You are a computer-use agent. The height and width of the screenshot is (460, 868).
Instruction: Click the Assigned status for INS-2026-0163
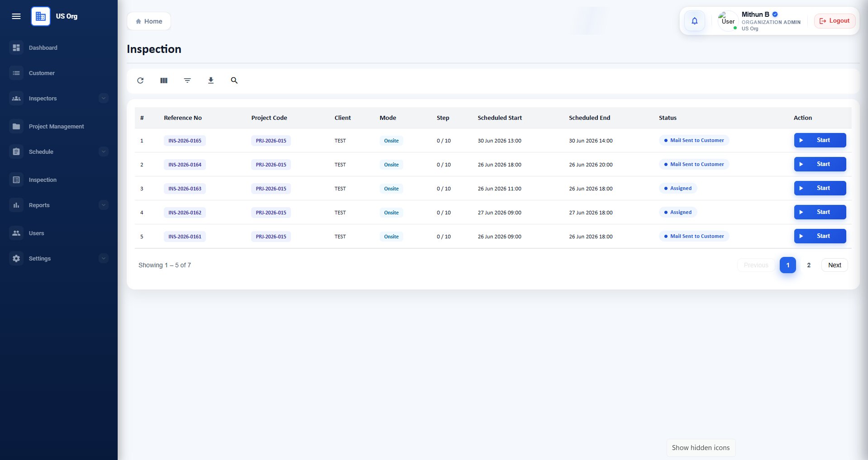pos(678,188)
